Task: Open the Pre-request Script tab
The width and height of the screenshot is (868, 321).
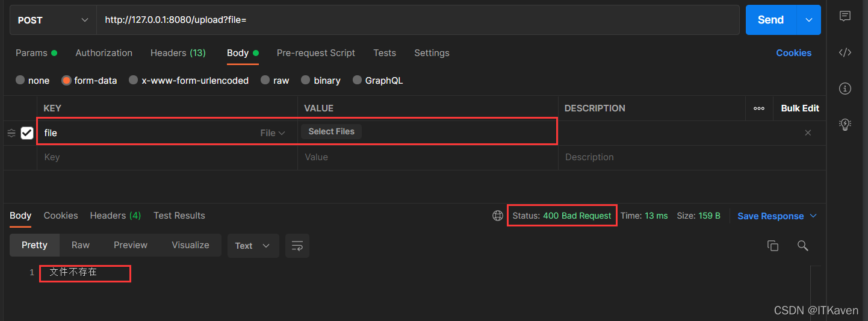Action: click(x=315, y=53)
